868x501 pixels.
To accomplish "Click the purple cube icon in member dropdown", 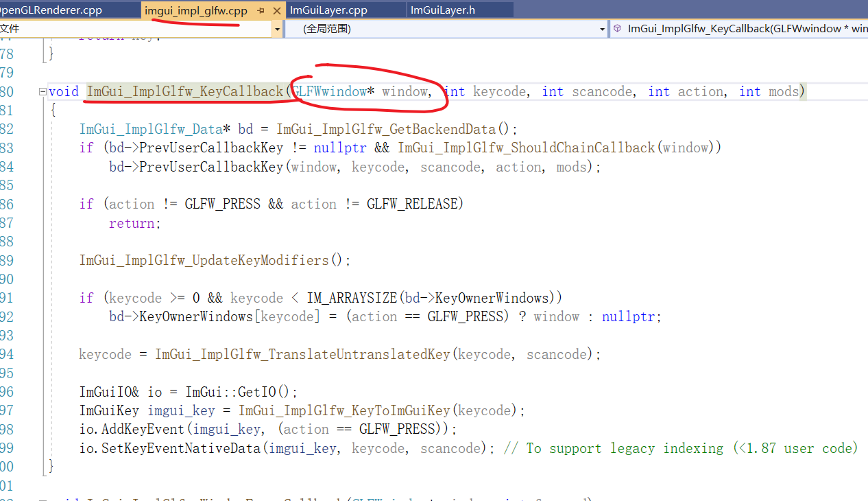I will (x=617, y=29).
